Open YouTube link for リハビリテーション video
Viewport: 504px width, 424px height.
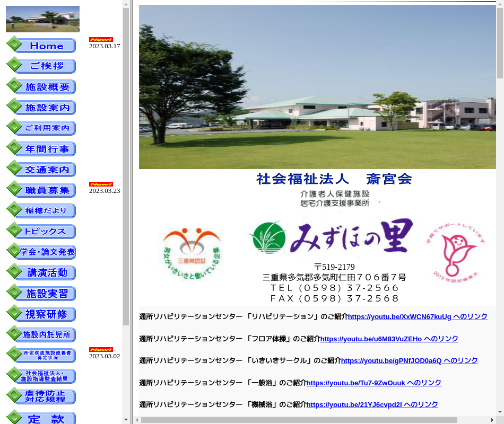pyautogui.click(x=417, y=316)
